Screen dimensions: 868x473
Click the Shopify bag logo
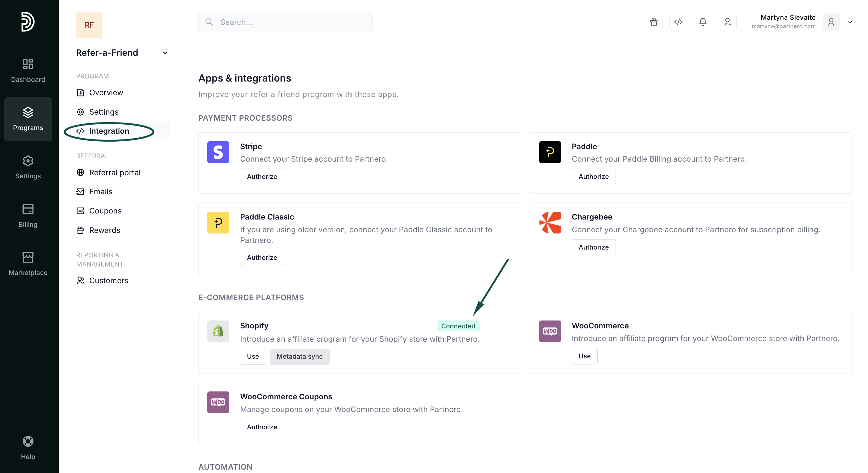coord(218,331)
